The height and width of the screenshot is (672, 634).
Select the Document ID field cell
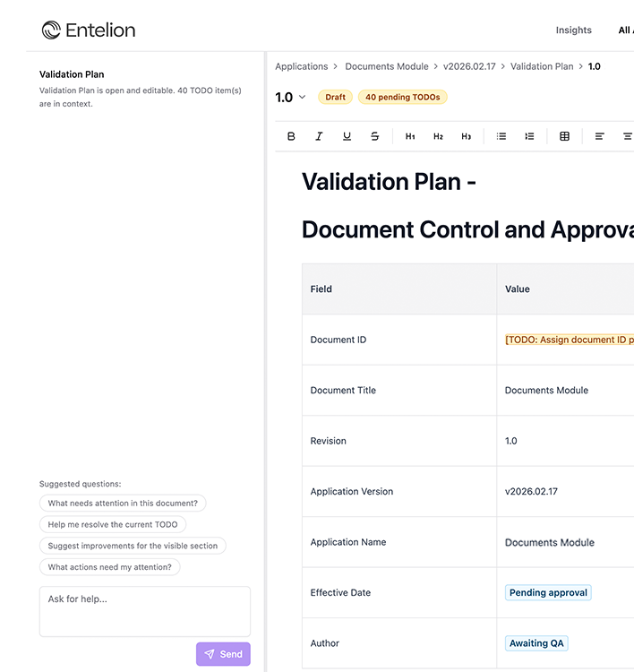[399, 340]
